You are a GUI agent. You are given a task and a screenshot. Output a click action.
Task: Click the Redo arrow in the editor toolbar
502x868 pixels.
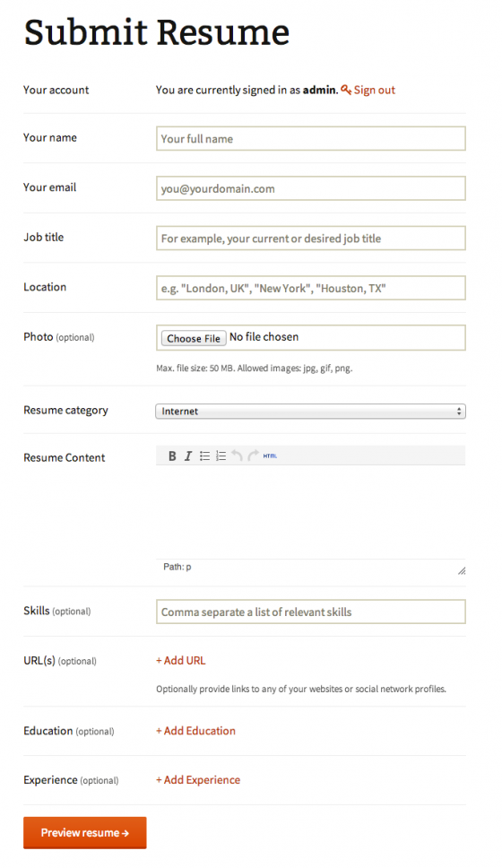[253, 456]
